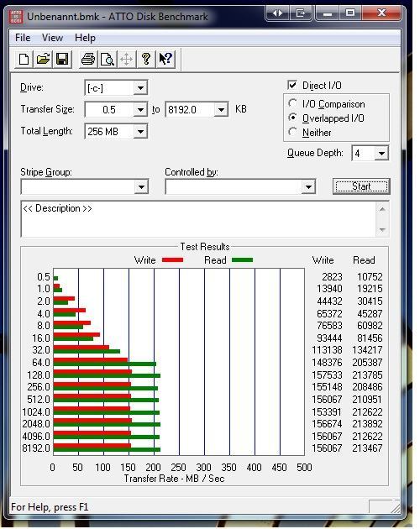Expand the Stripe Group dropdown
This screenshot has height=529, width=420.
[141, 186]
